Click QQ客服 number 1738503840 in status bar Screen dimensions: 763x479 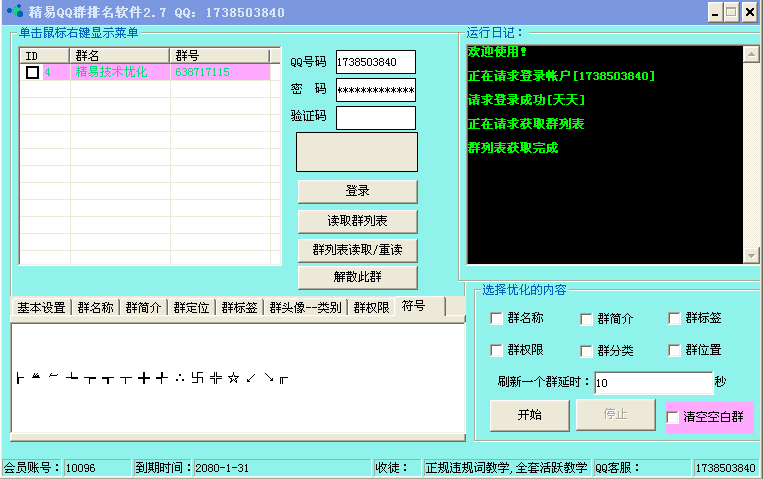point(726,468)
